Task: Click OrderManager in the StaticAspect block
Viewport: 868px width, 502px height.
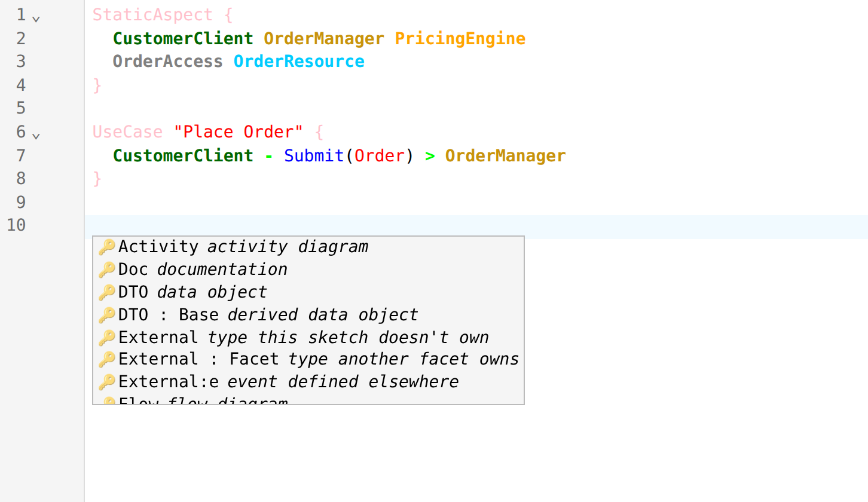Action: 323,38
